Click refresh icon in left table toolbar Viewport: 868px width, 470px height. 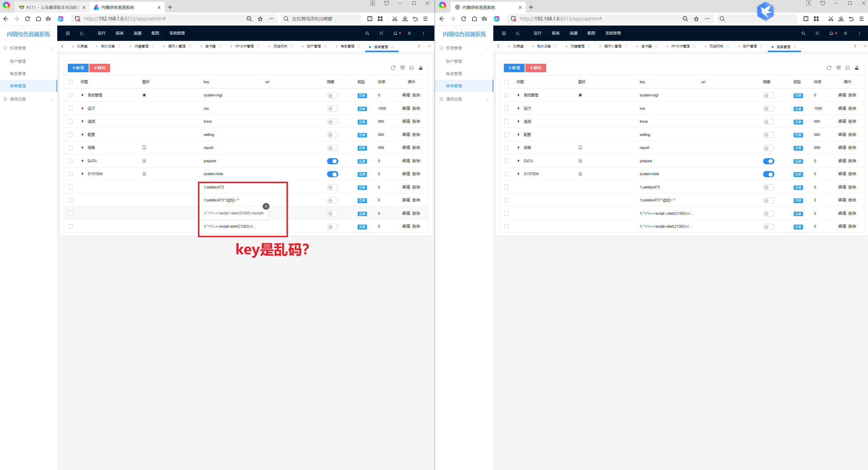coord(393,68)
